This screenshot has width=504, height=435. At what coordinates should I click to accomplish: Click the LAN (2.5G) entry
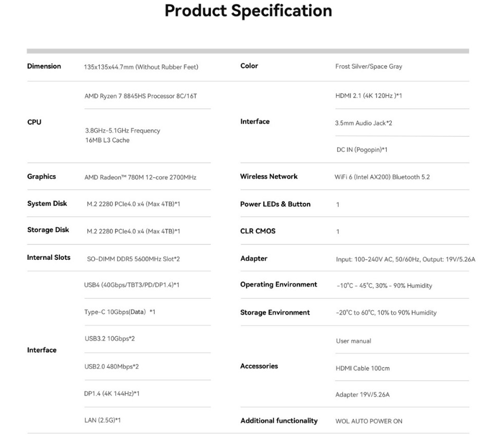click(x=102, y=420)
